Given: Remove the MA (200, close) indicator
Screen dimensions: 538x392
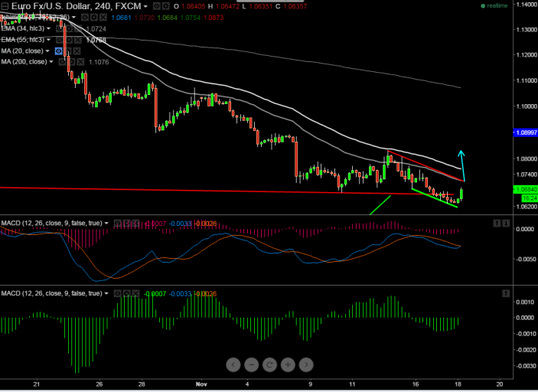Looking at the screenshot, I should point(80,62).
